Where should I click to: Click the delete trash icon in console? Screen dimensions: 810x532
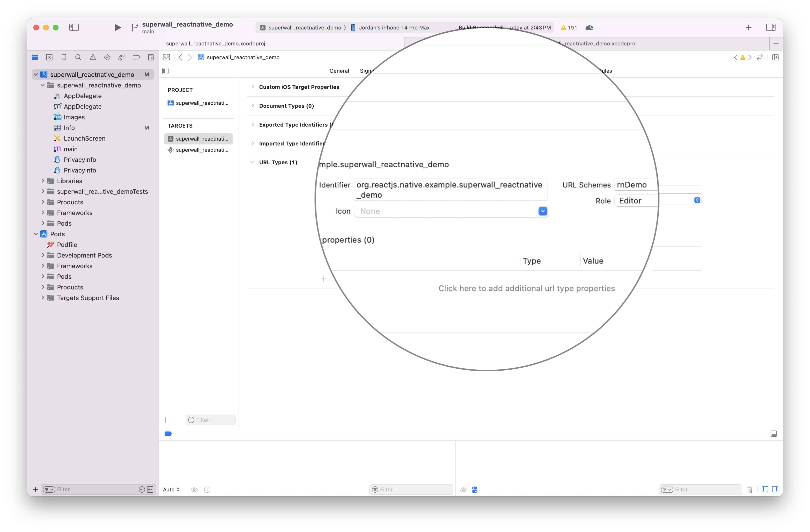[749, 489]
